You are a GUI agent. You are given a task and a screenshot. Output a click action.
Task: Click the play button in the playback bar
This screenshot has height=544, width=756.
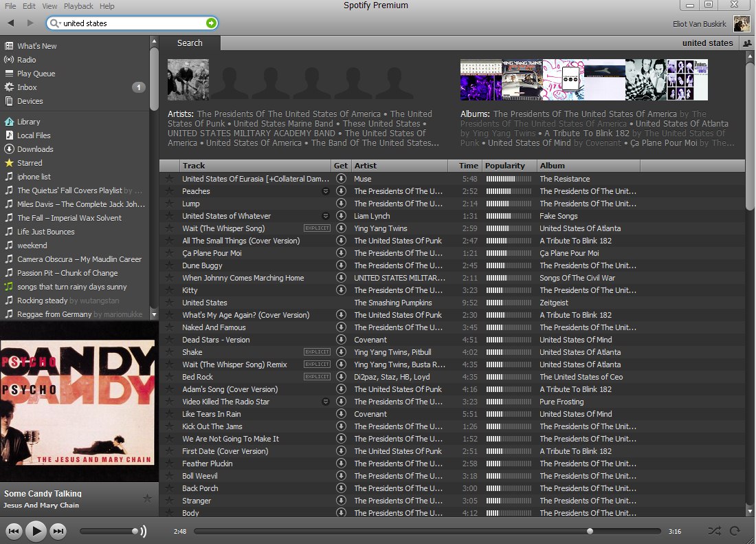36,531
